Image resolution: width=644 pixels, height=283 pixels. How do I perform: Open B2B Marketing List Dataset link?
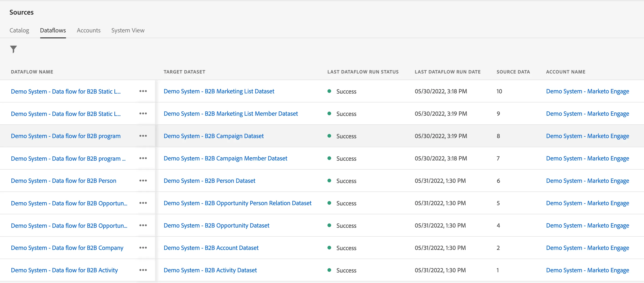coord(219,92)
